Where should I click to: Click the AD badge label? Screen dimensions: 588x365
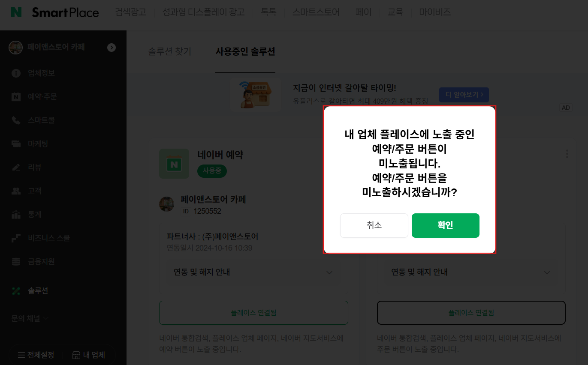566,108
